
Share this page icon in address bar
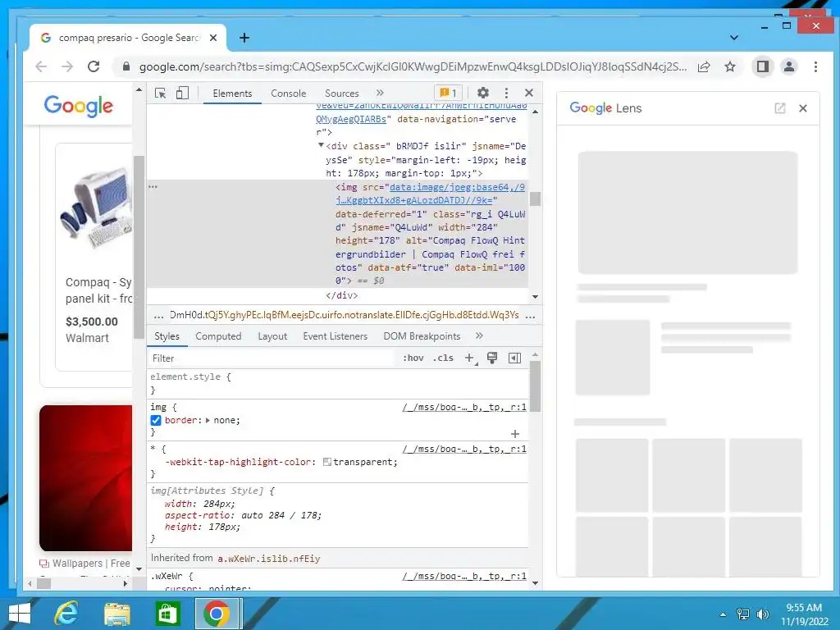pos(704,66)
